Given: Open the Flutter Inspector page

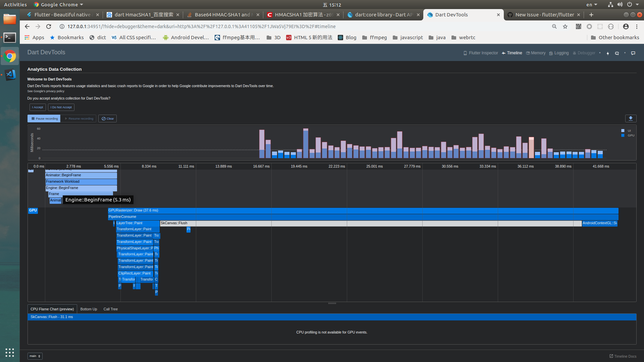Looking at the screenshot, I should 481,53.
